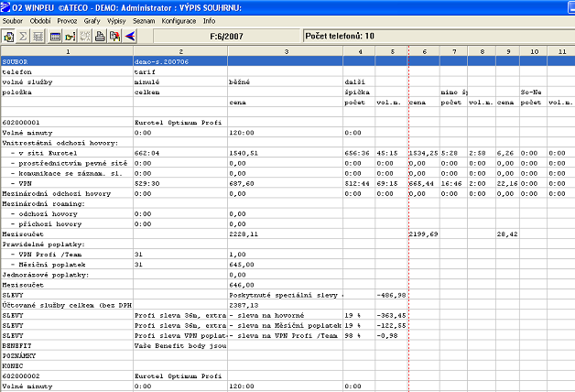Open the Období menu
575x392 pixels.
click(40, 21)
